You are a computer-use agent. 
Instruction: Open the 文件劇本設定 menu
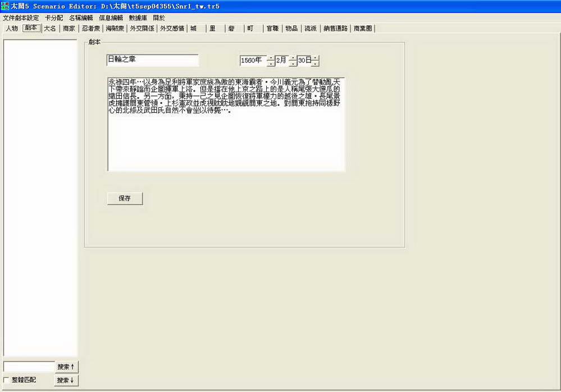tap(21, 18)
